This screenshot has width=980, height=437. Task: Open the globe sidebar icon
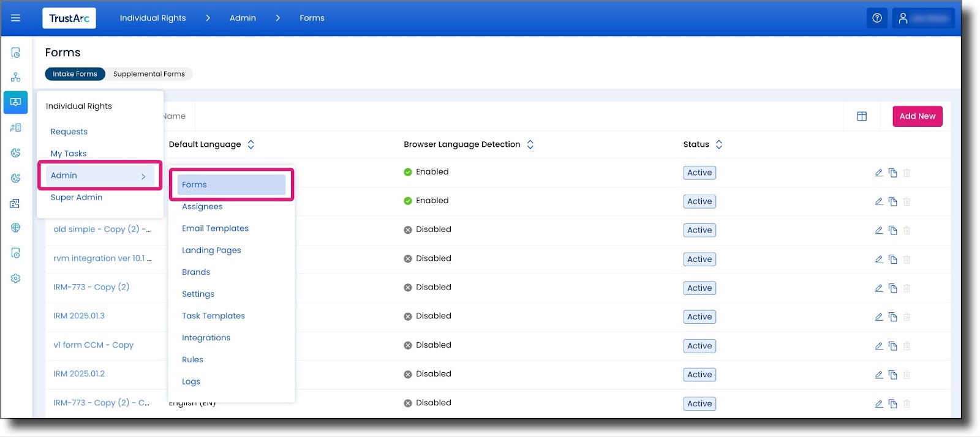pyautogui.click(x=15, y=228)
